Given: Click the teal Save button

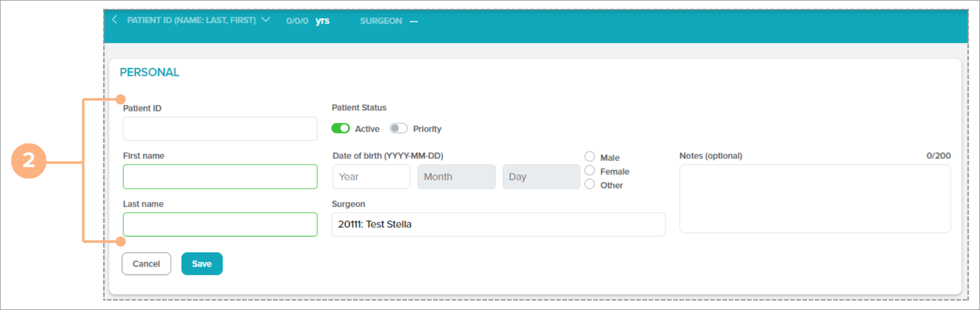Looking at the screenshot, I should click(202, 264).
